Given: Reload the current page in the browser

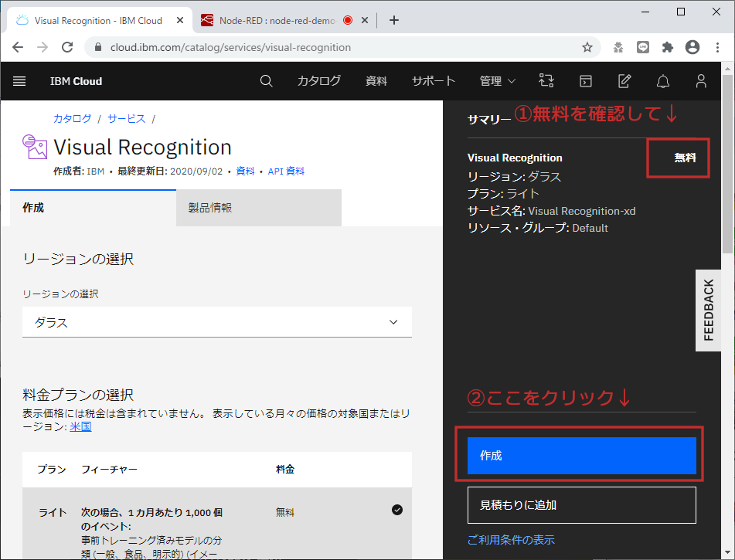Looking at the screenshot, I should coord(66,47).
